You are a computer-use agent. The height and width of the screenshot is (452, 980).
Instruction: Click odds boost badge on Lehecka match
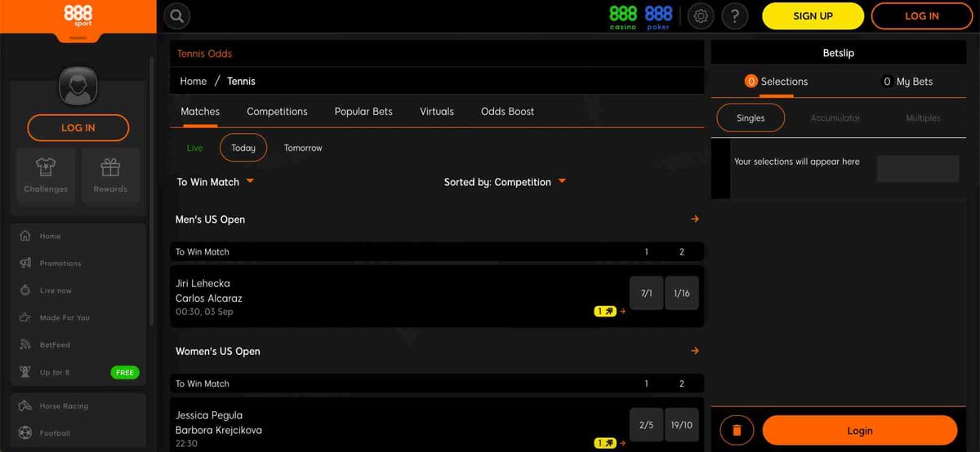605,311
